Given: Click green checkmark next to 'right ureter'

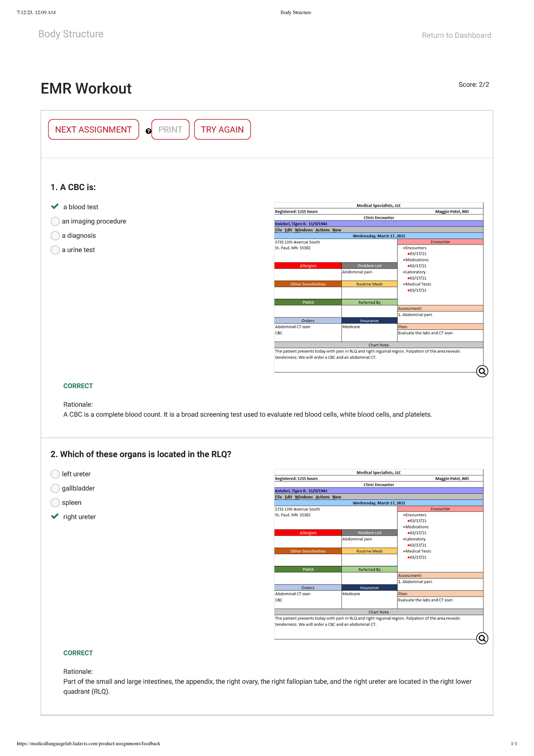Looking at the screenshot, I should [x=55, y=516].
